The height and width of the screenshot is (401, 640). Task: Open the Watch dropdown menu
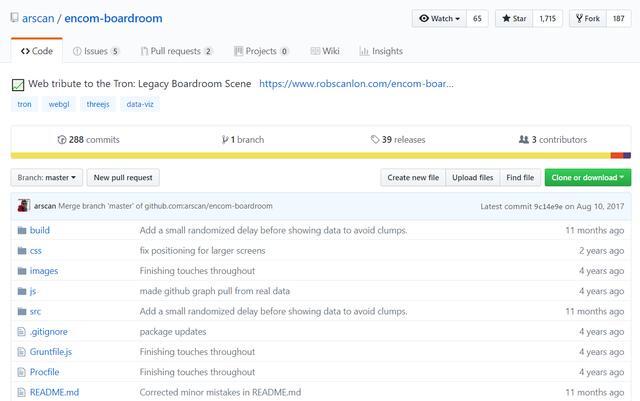439,18
